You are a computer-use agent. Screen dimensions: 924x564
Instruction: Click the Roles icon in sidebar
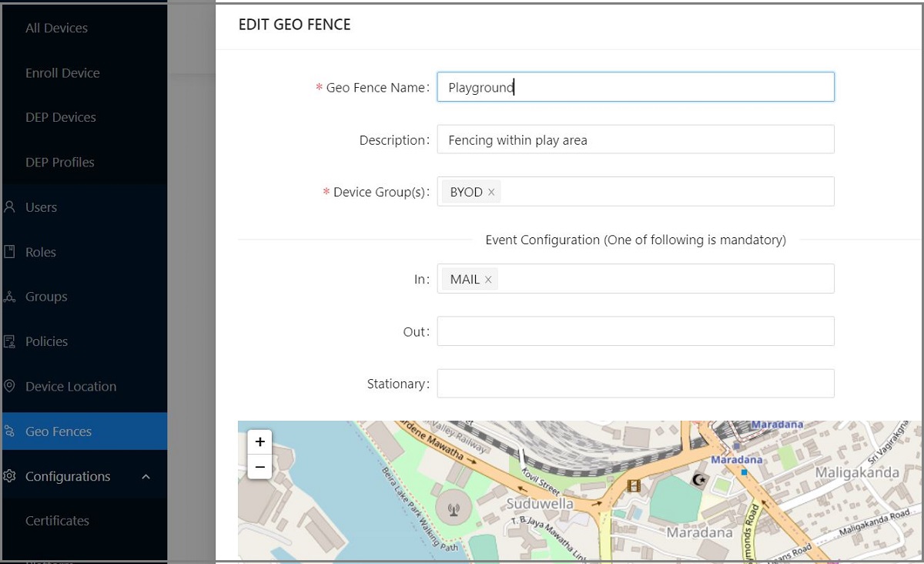pos(9,252)
